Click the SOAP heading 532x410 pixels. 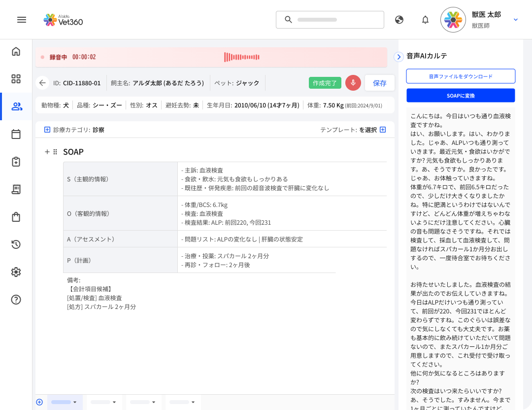(73, 152)
